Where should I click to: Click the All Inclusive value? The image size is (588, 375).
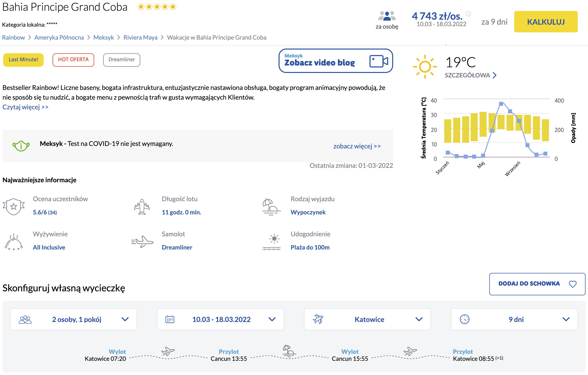click(x=49, y=248)
